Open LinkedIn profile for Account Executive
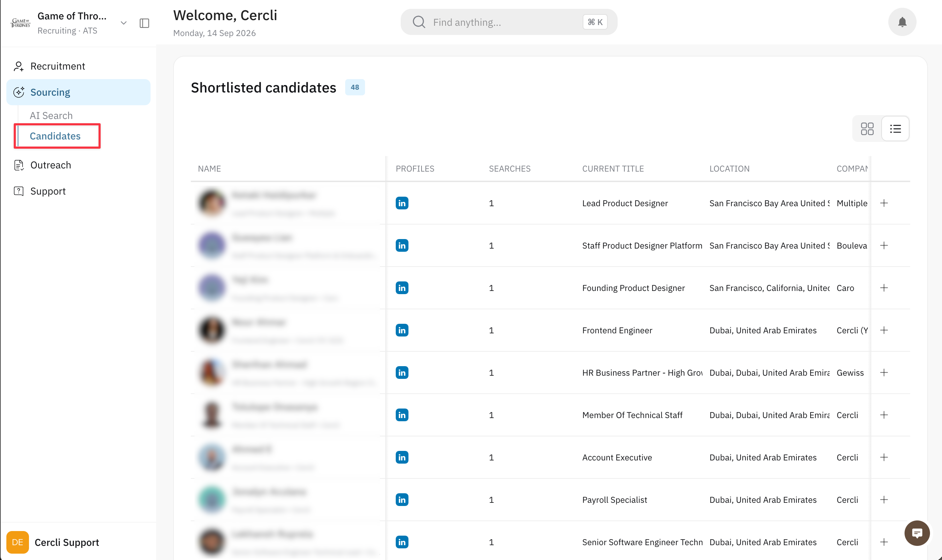This screenshot has height=560, width=942. pos(402,457)
